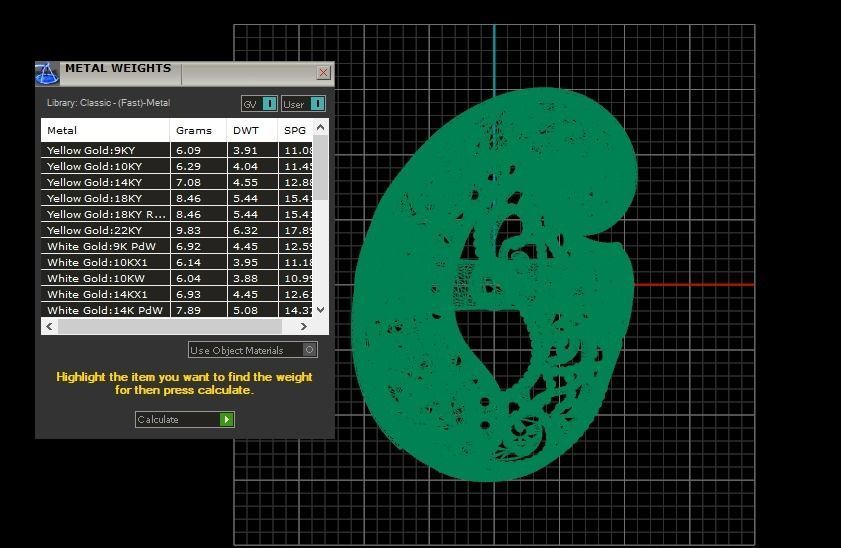This screenshot has height=548, width=841.
Task: Select the Yellow Gold:14KY row
Action: pos(177,182)
